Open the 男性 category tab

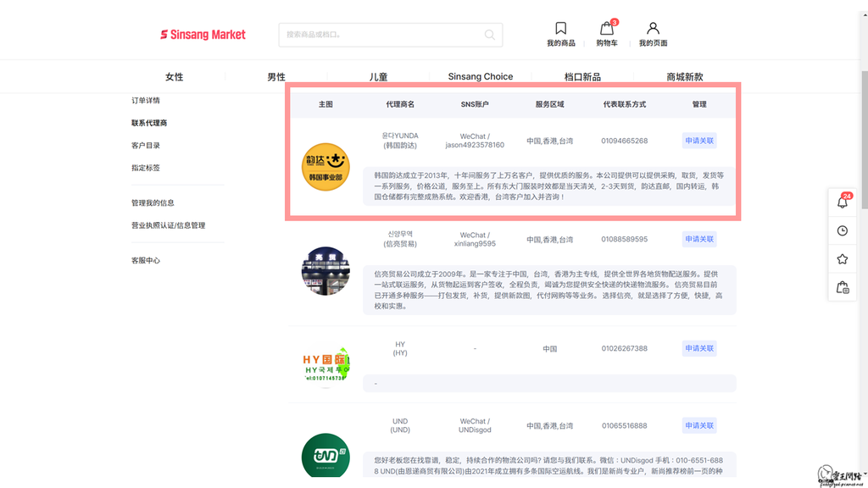click(276, 77)
